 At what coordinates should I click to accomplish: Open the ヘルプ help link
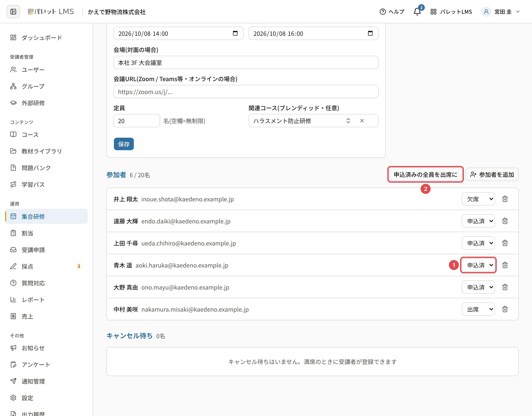(x=392, y=12)
